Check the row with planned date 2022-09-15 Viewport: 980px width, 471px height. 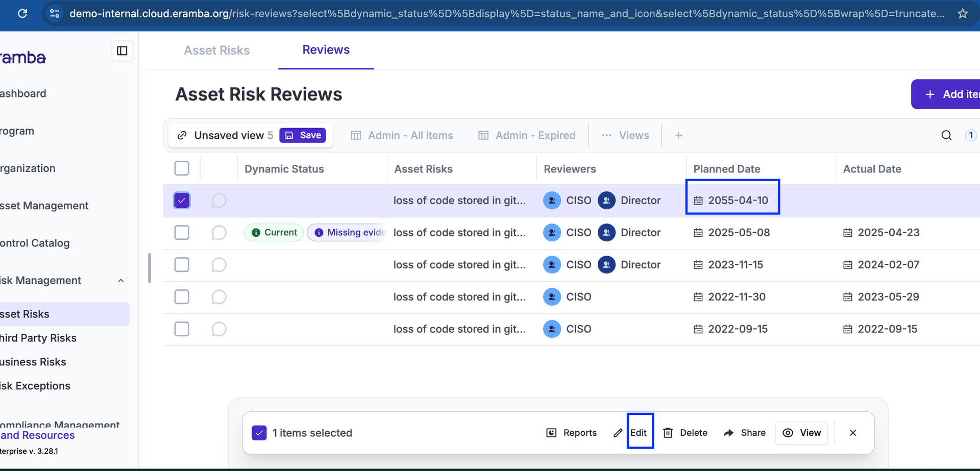(x=182, y=329)
